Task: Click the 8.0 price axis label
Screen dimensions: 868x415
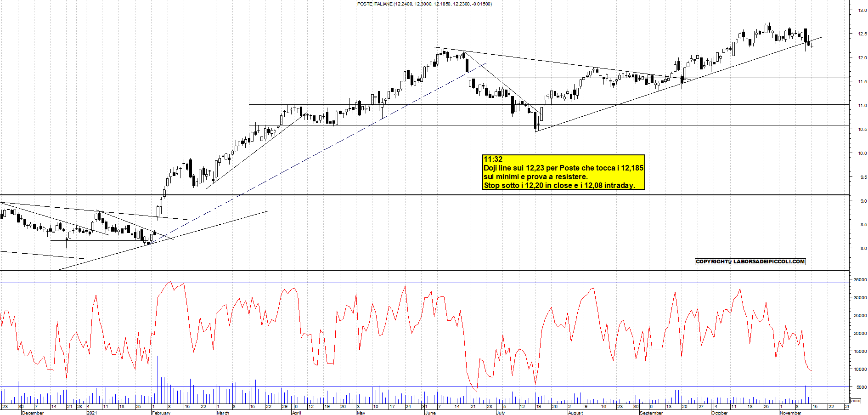Action: (863, 249)
